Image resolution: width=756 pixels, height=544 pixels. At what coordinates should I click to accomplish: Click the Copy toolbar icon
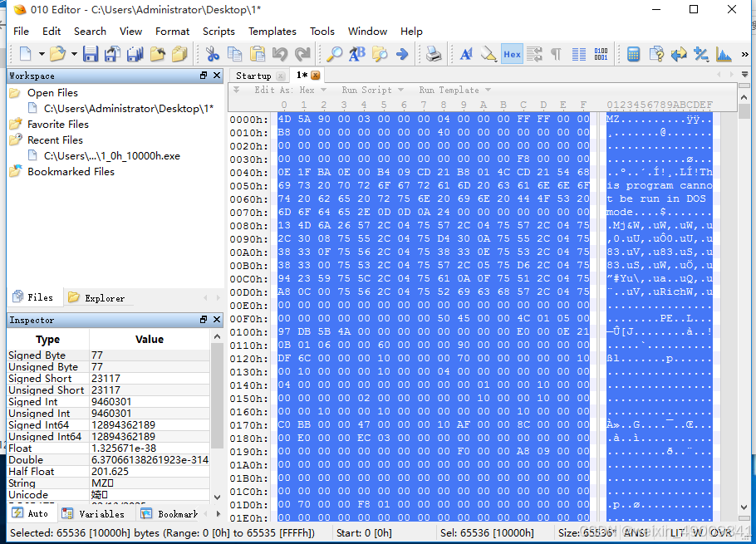pos(235,54)
